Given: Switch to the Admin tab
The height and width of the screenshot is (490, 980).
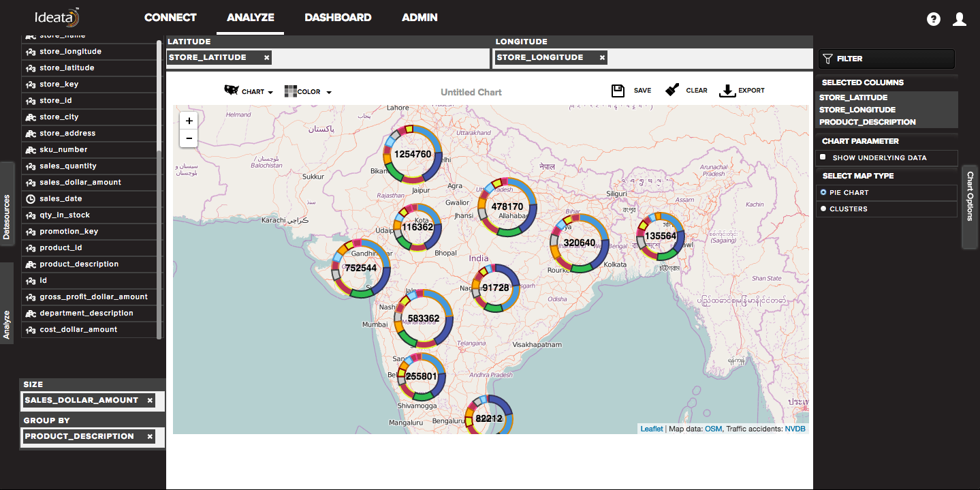Looking at the screenshot, I should tap(420, 18).
